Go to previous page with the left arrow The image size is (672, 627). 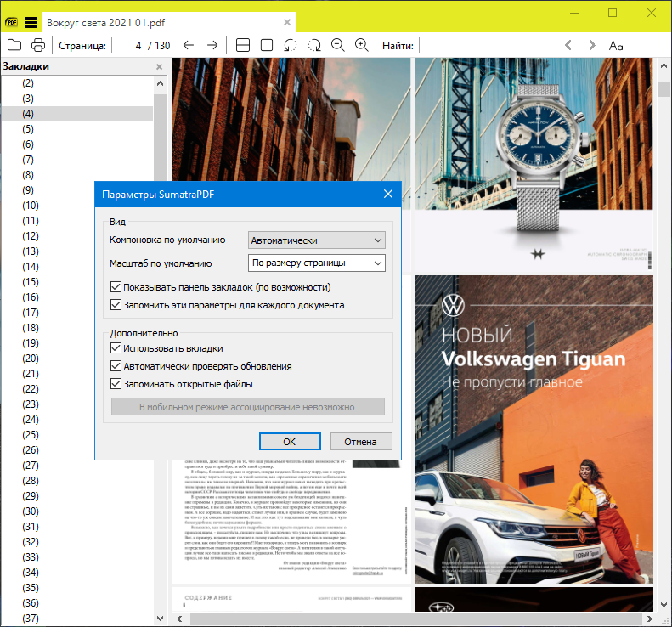(x=189, y=45)
